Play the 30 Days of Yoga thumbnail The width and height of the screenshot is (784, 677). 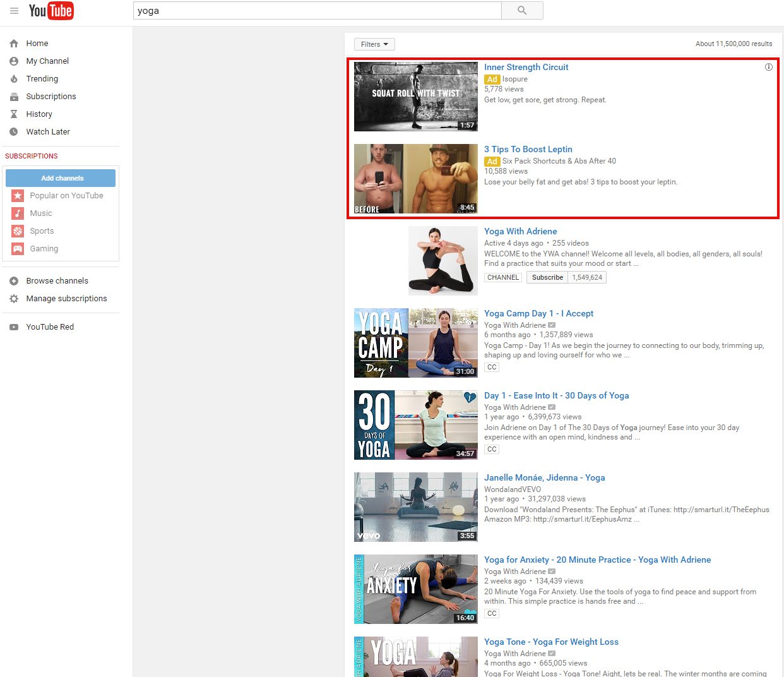pyautogui.click(x=415, y=424)
